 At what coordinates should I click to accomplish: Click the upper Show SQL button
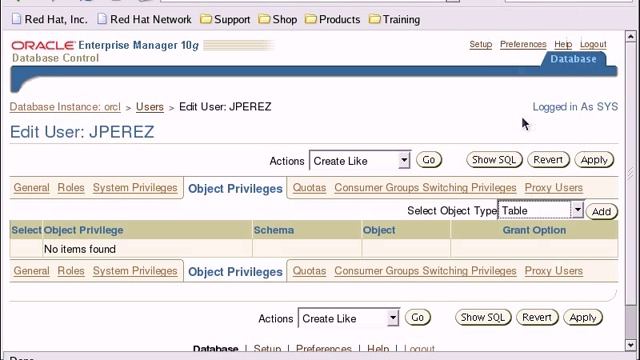pyautogui.click(x=494, y=160)
